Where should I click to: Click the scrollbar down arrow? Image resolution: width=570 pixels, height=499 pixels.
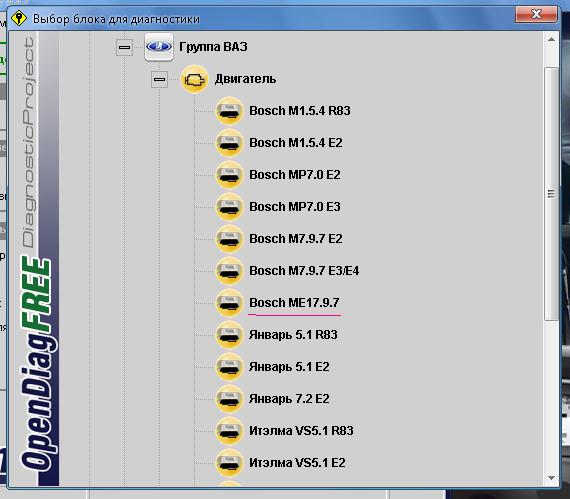point(551,478)
